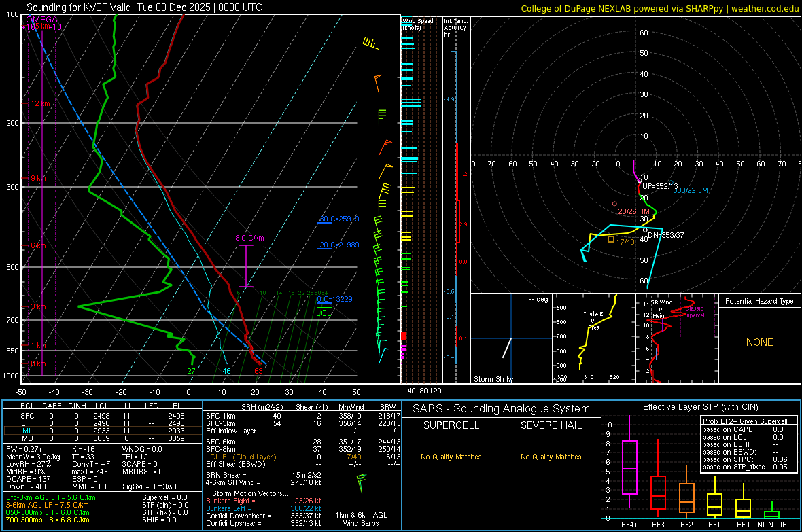Click No Quality Matches under SEVERE HAIL

pos(551,457)
